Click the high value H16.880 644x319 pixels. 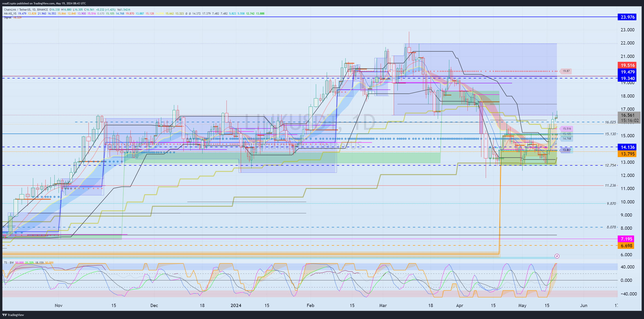point(66,10)
